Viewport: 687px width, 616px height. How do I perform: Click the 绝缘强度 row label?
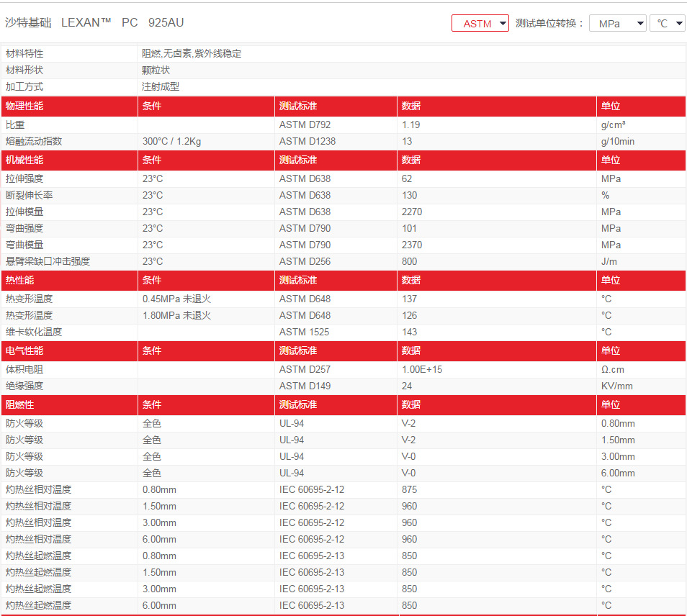click(24, 386)
